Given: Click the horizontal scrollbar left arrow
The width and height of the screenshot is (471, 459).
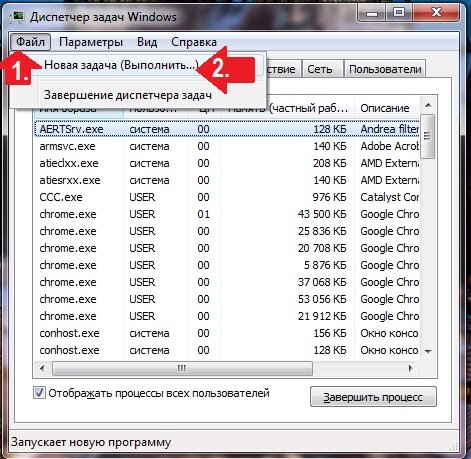Looking at the screenshot, I should point(42,368).
